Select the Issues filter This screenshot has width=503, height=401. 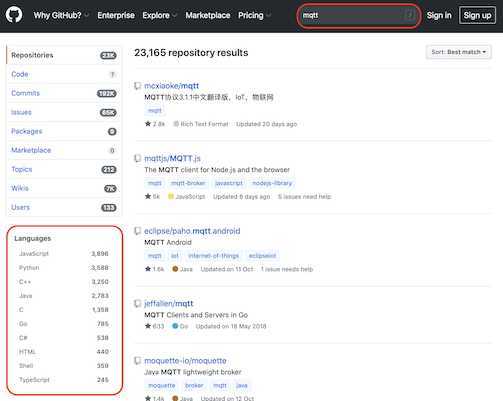(64, 112)
